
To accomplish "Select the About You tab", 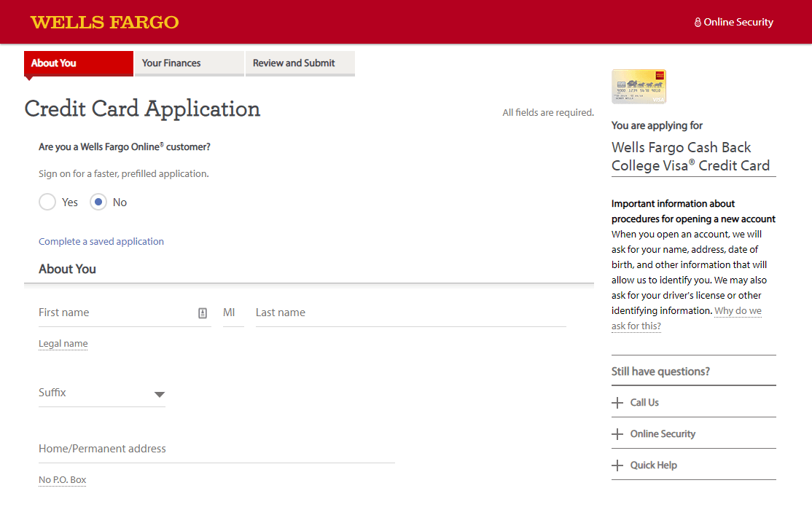I will pyautogui.click(x=79, y=63).
